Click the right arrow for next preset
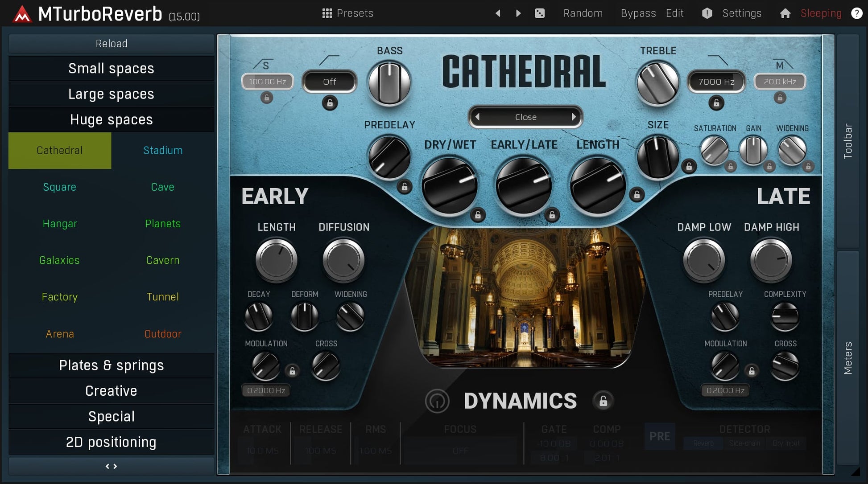 pyautogui.click(x=517, y=13)
